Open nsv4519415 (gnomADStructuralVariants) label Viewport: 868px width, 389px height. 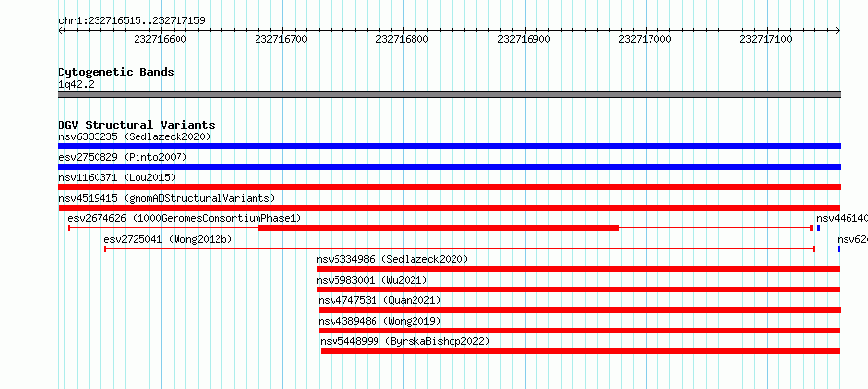(167, 199)
